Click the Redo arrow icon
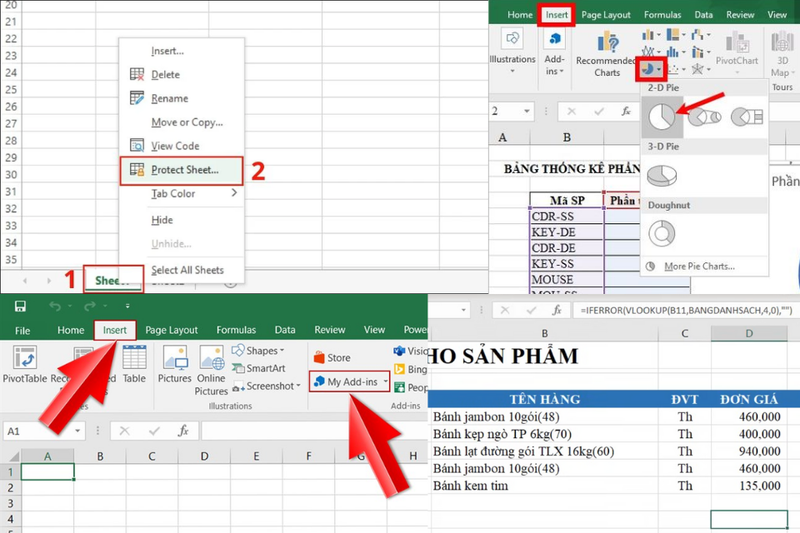This screenshot has height=533, width=800. (90, 306)
